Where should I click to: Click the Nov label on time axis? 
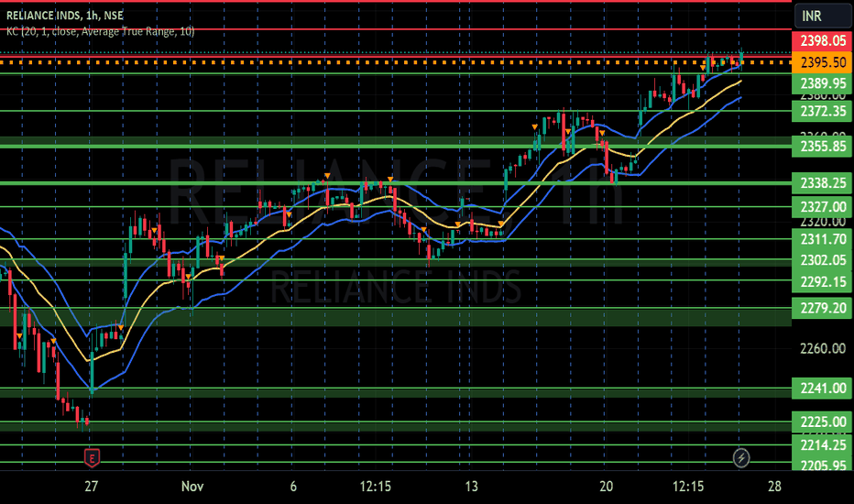(192, 486)
